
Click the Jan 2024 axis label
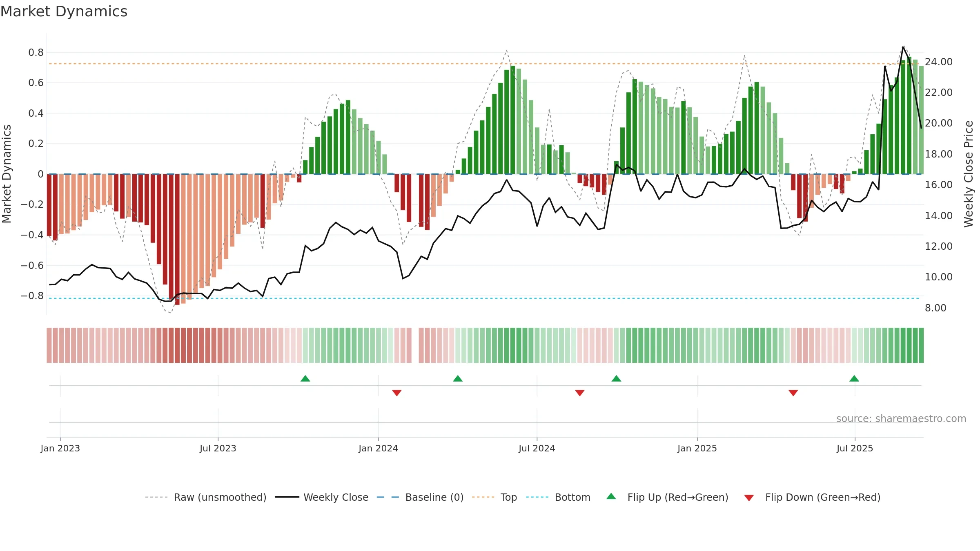[x=379, y=448]
